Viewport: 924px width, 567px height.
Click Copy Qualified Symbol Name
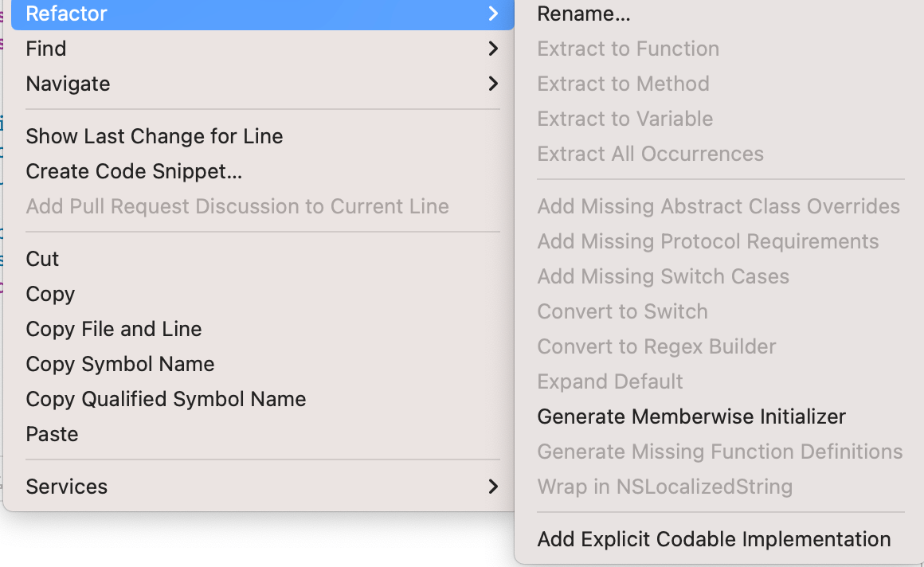tap(166, 399)
